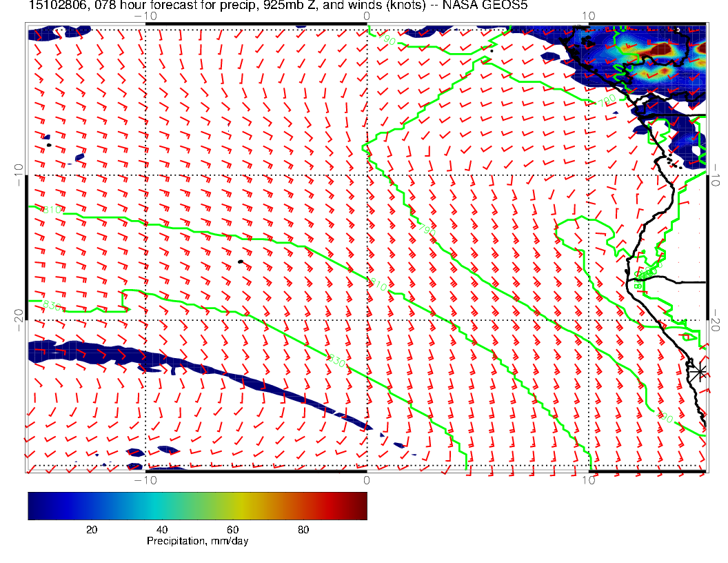The height and width of the screenshot is (563, 728).
Task: Click the "80" tick label under the color bar
Action: [x=303, y=530]
